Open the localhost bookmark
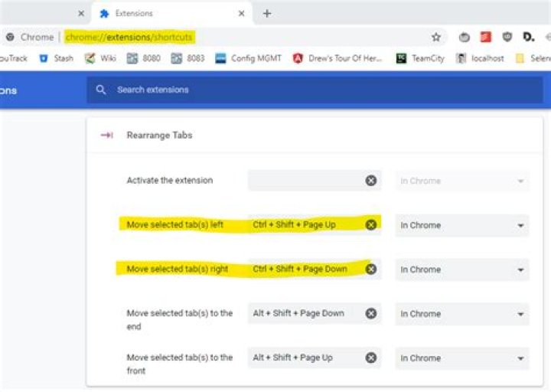551x392 pixels. click(480, 58)
